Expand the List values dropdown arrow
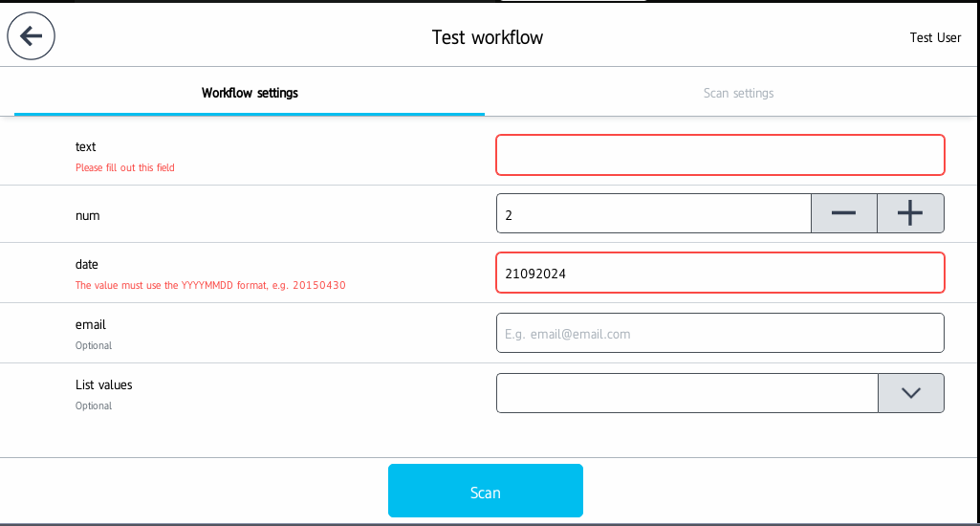The image size is (980, 526). coord(910,393)
